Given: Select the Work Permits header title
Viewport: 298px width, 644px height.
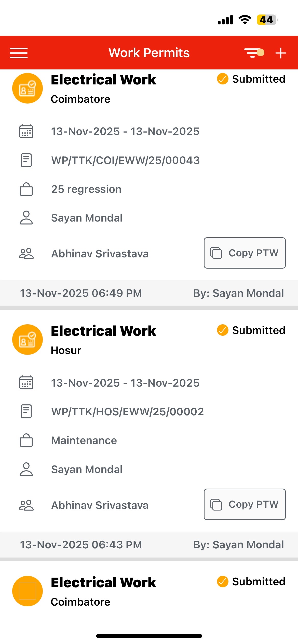Looking at the screenshot, I should coord(149,53).
